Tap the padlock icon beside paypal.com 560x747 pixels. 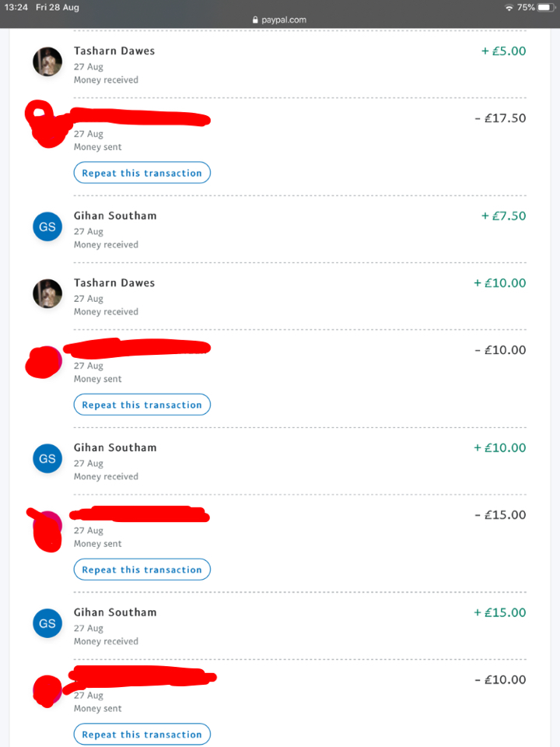pos(255,20)
